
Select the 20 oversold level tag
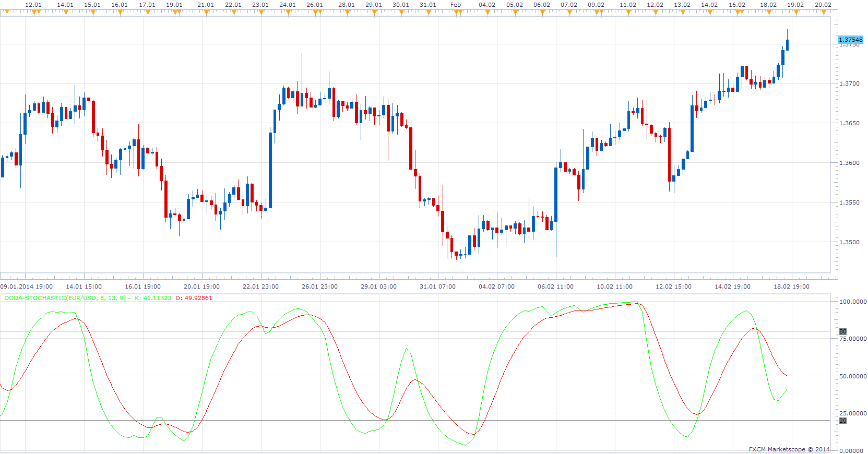(x=843, y=421)
